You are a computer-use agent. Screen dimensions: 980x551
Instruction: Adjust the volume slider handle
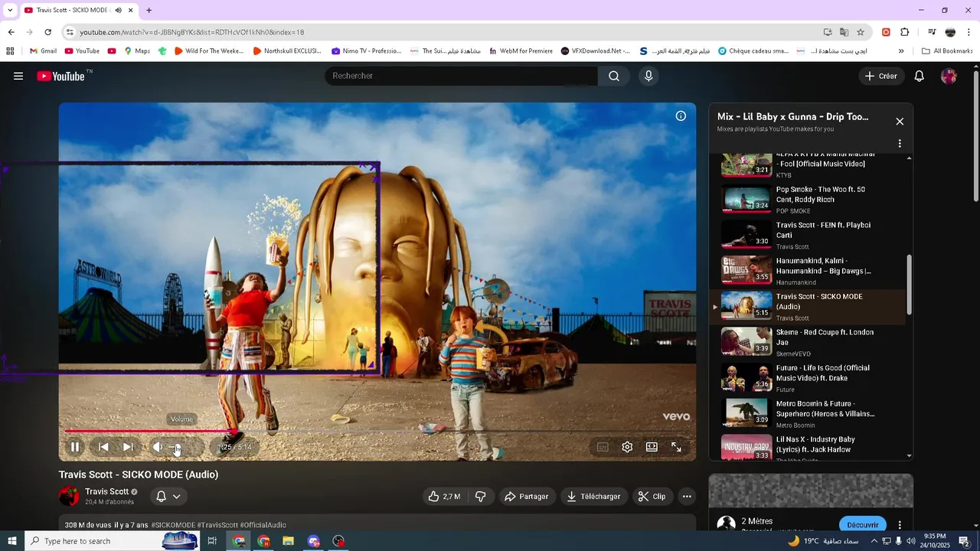click(177, 448)
